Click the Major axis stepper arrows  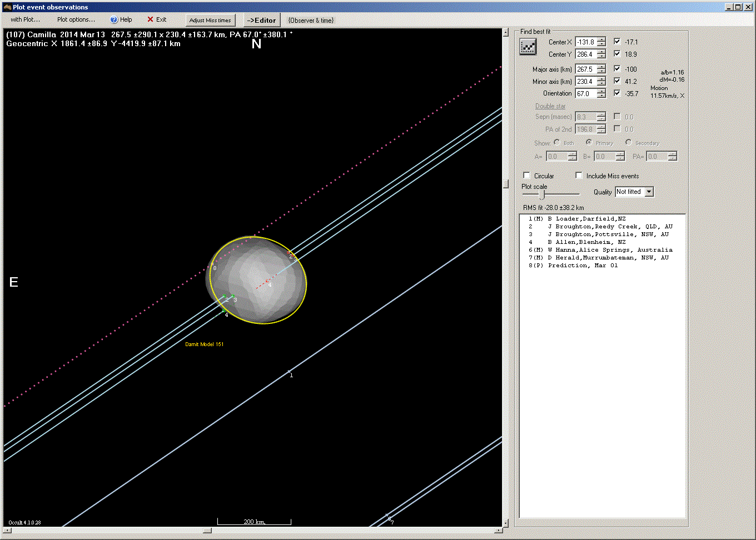coord(601,69)
